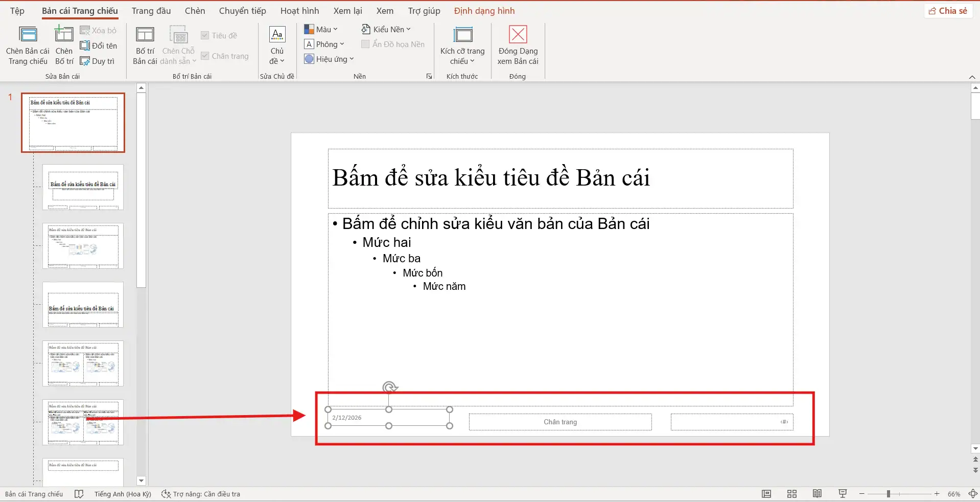Select the first slide master thumbnail
This screenshot has width=980, height=502.
coord(73,123)
